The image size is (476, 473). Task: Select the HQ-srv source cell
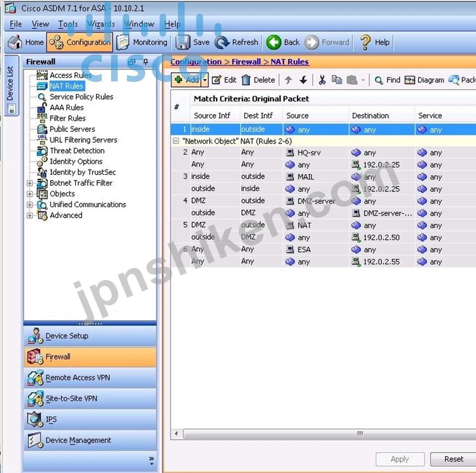click(x=316, y=153)
